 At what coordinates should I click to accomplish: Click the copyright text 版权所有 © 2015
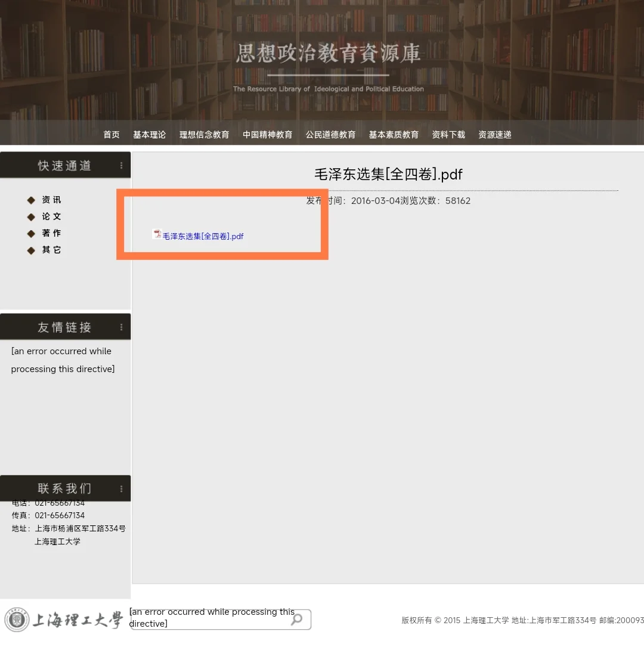click(x=431, y=620)
